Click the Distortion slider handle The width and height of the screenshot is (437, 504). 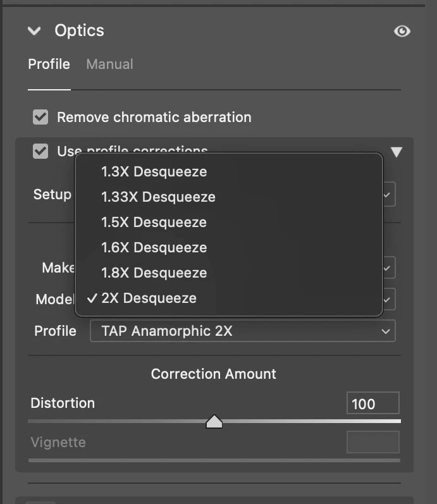[x=214, y=422]
